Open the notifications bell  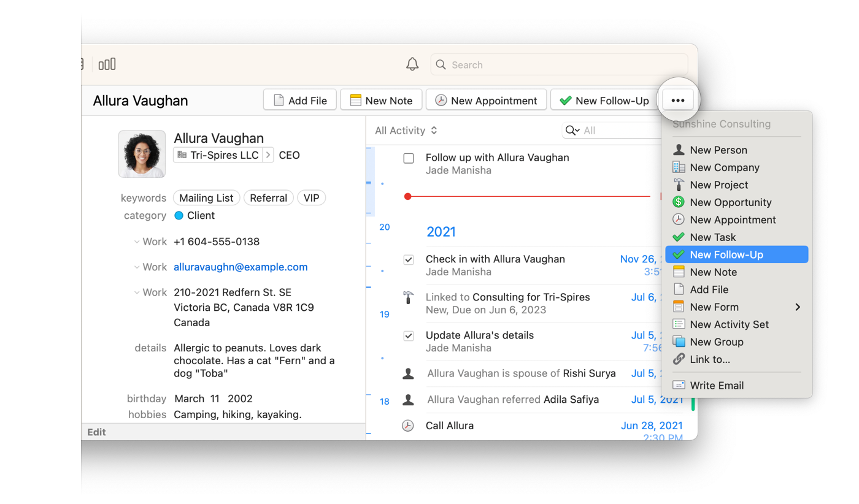coord(412,64)
